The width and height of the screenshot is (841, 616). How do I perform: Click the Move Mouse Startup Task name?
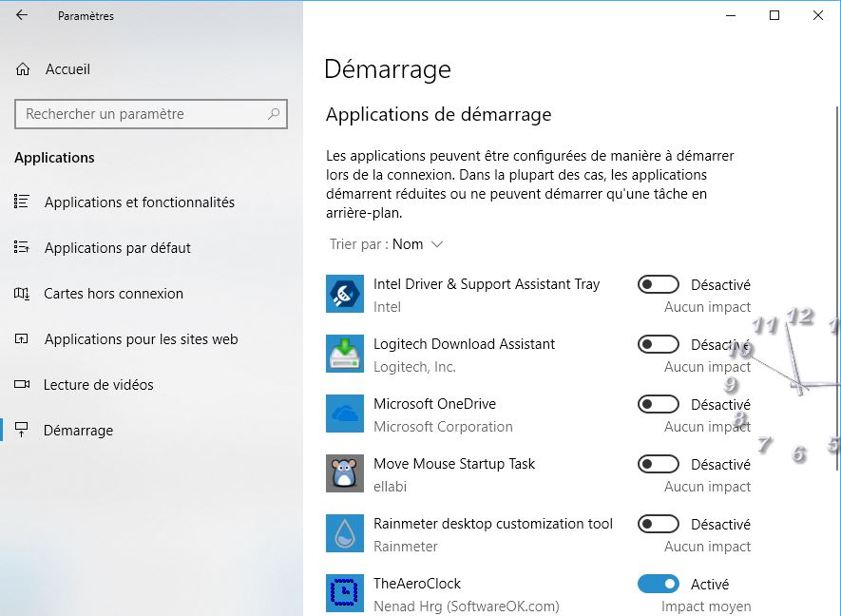[x=453, y=464]
